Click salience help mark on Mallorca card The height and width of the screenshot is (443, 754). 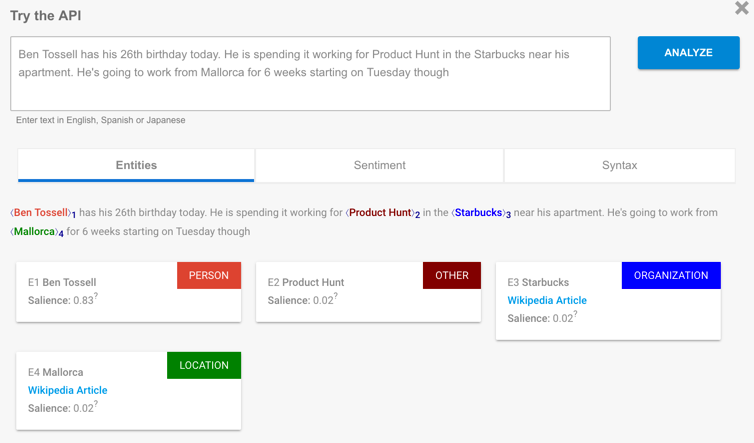click(96, 404)
